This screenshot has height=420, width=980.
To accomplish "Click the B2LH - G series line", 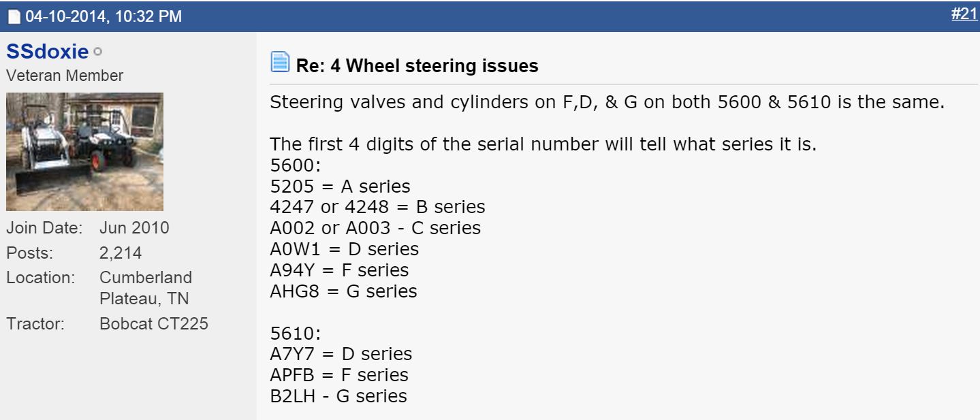I will 338,396.
